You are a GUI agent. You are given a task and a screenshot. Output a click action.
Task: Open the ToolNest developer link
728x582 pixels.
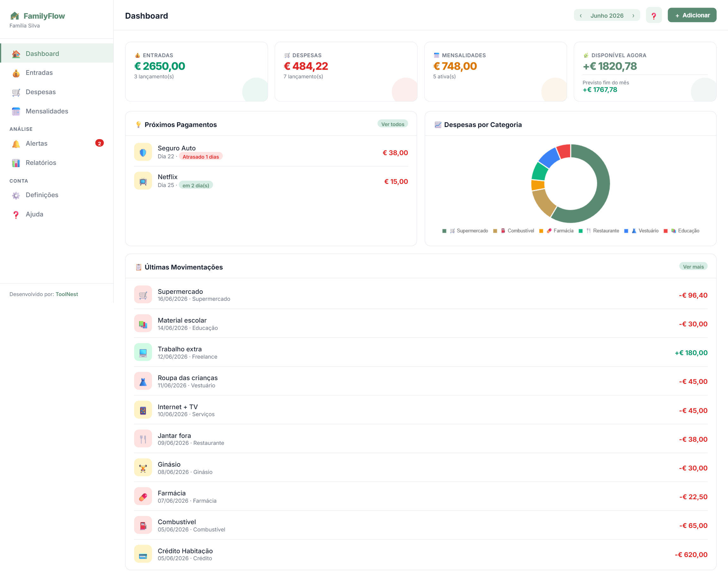67,294
